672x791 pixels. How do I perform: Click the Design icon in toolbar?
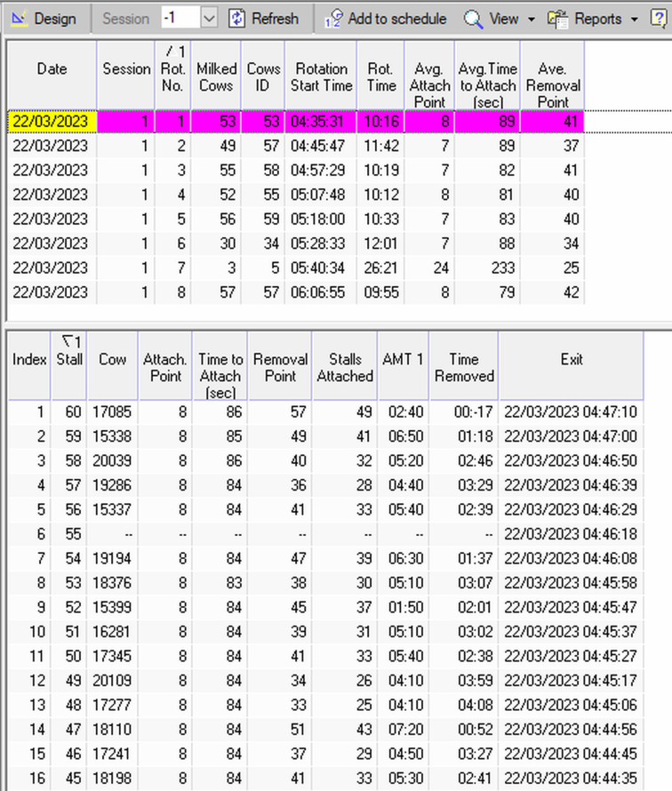pyautogui.click(x=18, y=19)
